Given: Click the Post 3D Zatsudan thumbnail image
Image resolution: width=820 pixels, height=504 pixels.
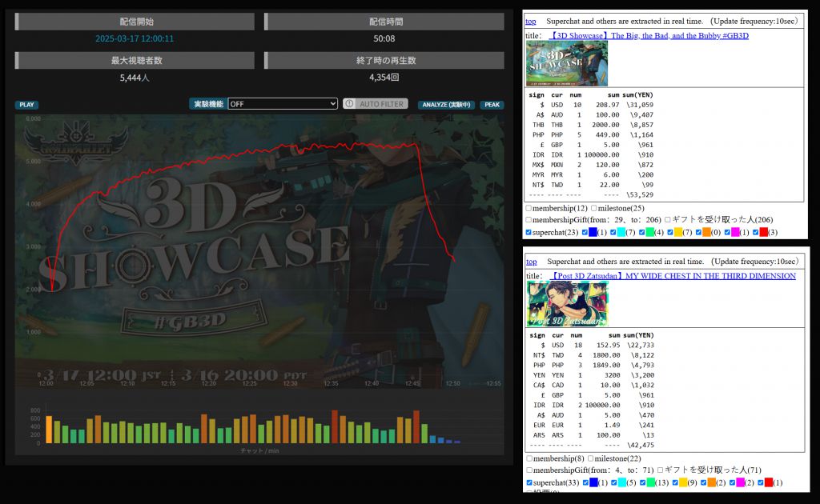Looking at the screenshot, I should pos(568,304).
